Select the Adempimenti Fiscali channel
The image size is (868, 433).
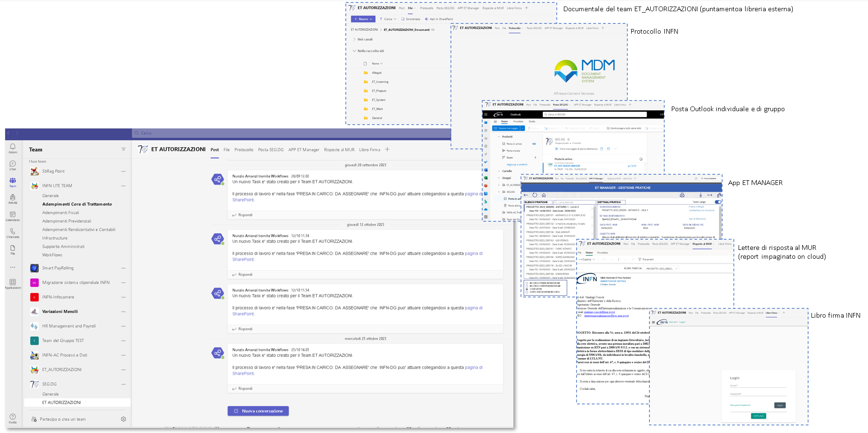click(x=61, y=213)
